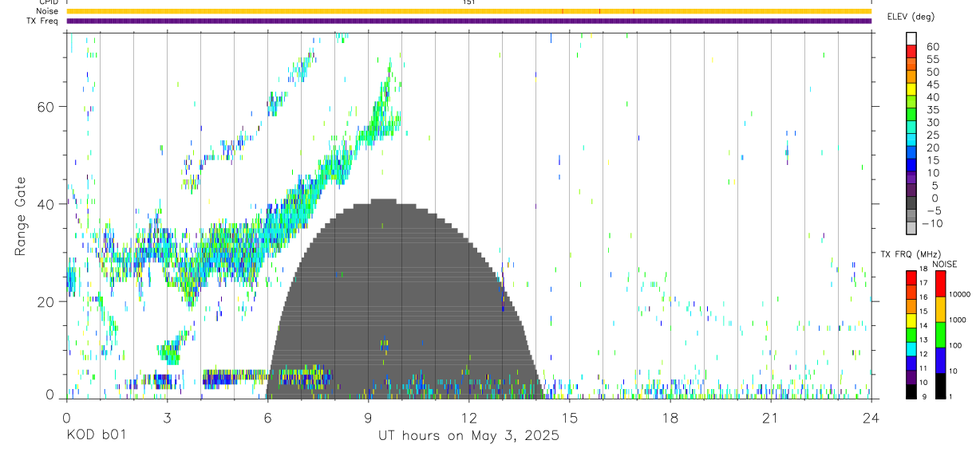
Task: Click the '25' label on ELEV colorbar
Action: click(933, 136)
